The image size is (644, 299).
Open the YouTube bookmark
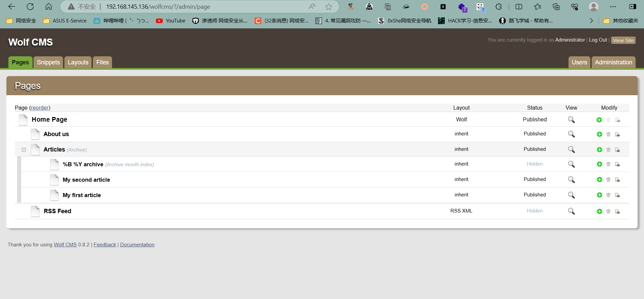pos(171,21)
